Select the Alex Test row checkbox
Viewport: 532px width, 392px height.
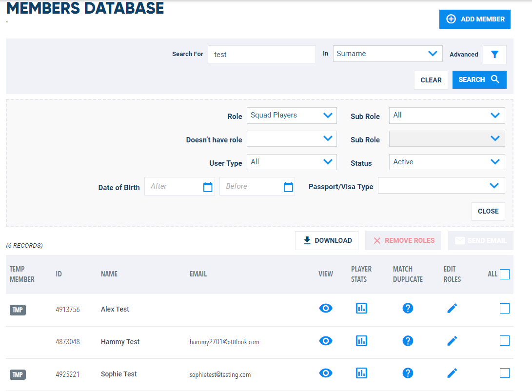pos(505,308)
